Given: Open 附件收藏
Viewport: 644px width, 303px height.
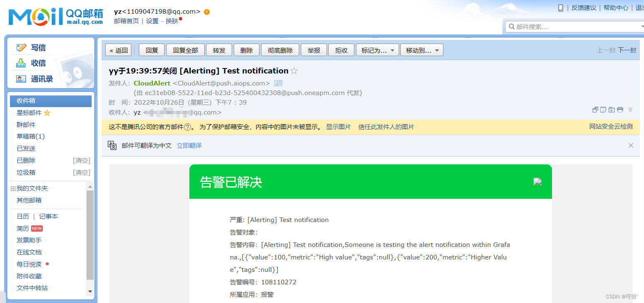Looking at the screenshot, I should click(x=29, y=276).
